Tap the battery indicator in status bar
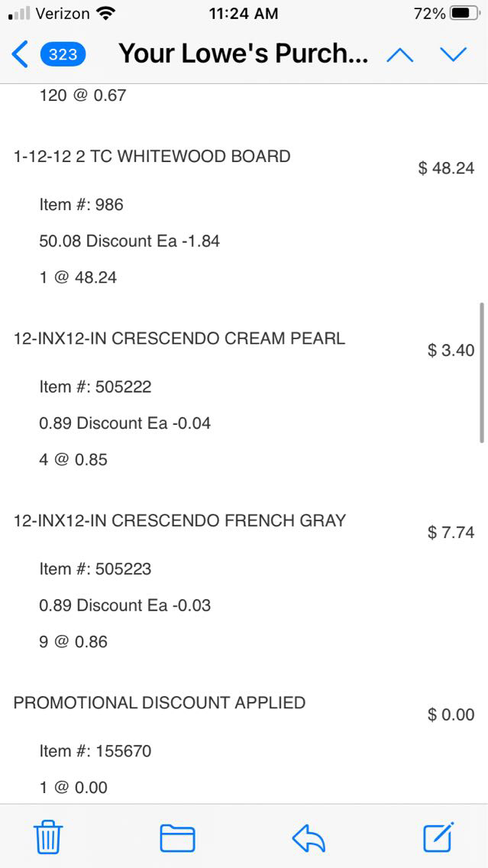This screenshot has height=868, width=488. click(x=465, y=14)
